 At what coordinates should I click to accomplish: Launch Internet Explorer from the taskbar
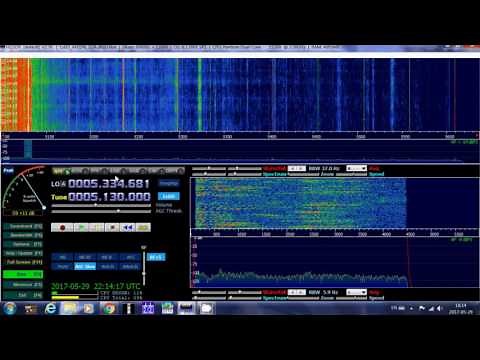[50, 309]
